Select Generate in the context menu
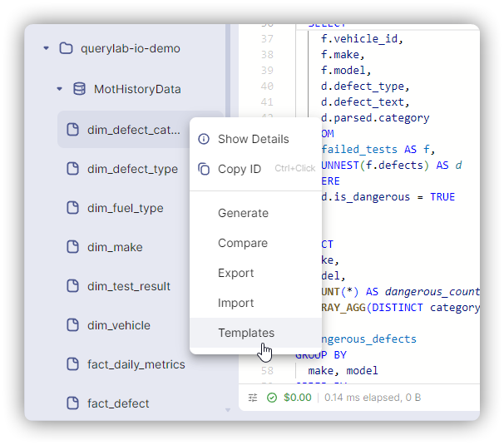The height and width of the screenshot is (445, 504). [243, 213]
